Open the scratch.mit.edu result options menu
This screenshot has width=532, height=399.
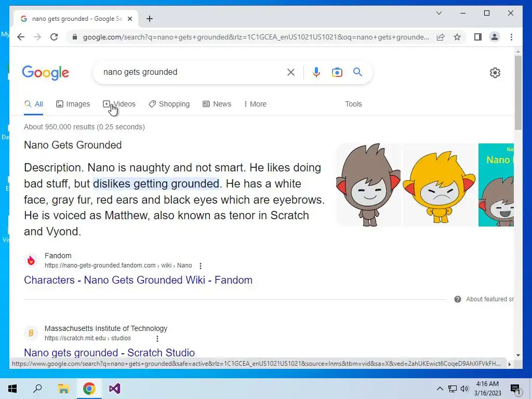[x=157, y=338]
